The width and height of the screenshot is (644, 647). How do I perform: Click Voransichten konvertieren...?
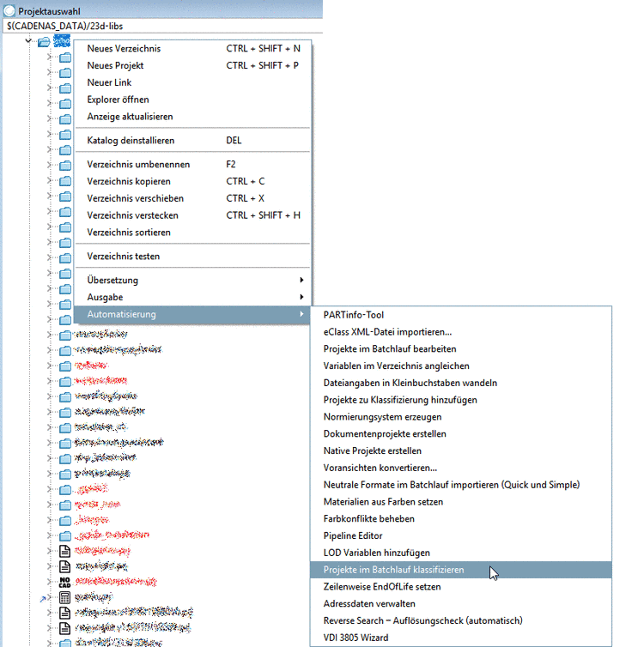461,468
